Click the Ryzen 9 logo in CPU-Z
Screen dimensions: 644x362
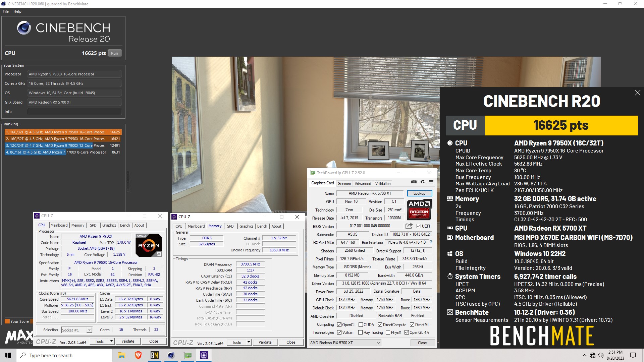click(x=149, y=245)
